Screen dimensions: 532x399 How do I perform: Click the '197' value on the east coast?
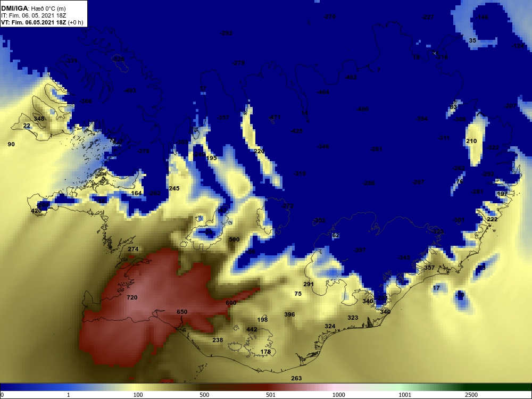point(502,194)
